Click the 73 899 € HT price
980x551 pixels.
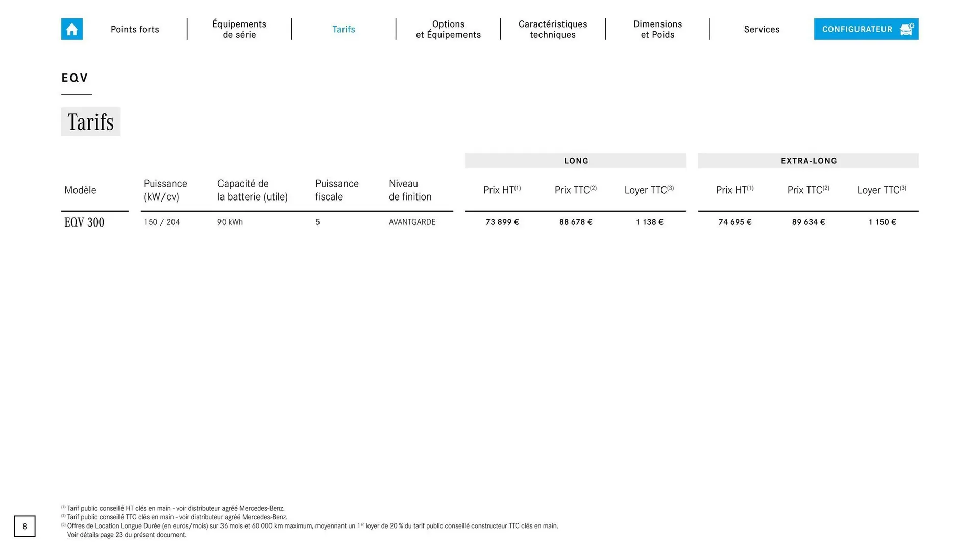(x=502, y=222)
